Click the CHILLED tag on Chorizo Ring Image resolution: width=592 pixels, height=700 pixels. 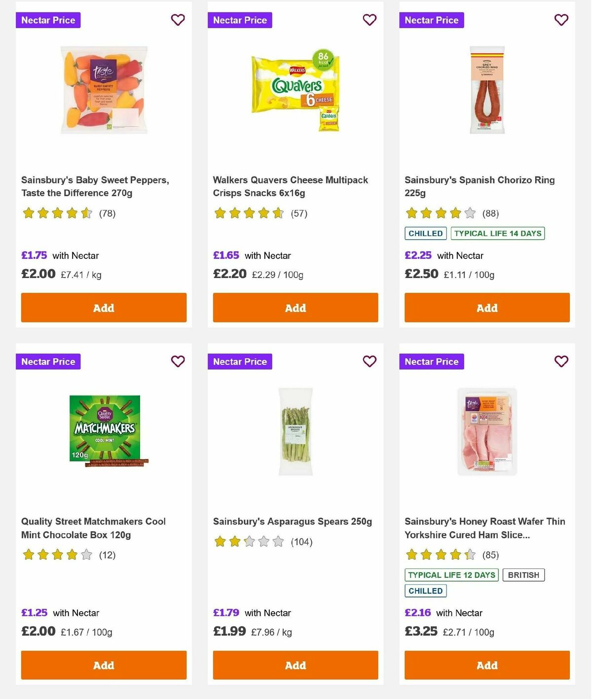coord(425,233)
